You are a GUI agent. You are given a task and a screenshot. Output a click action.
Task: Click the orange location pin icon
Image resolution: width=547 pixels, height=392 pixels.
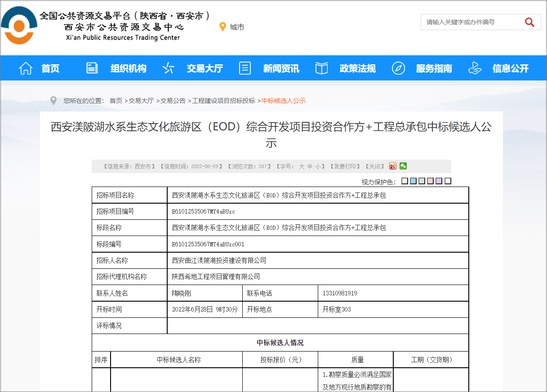[222, 27]
